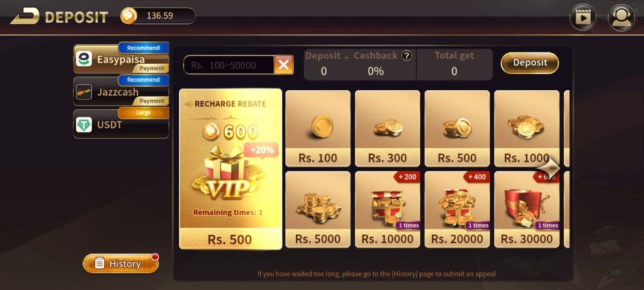Choose the Rs. 100 coin package
Screen dimensions: 644x290
(318, 128)
